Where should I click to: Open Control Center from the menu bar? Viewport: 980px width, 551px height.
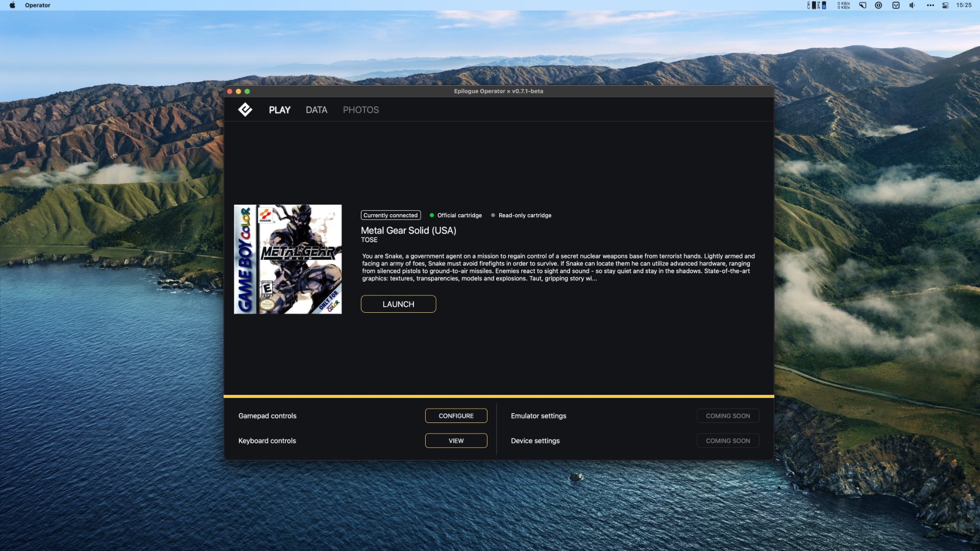[945, 5]
